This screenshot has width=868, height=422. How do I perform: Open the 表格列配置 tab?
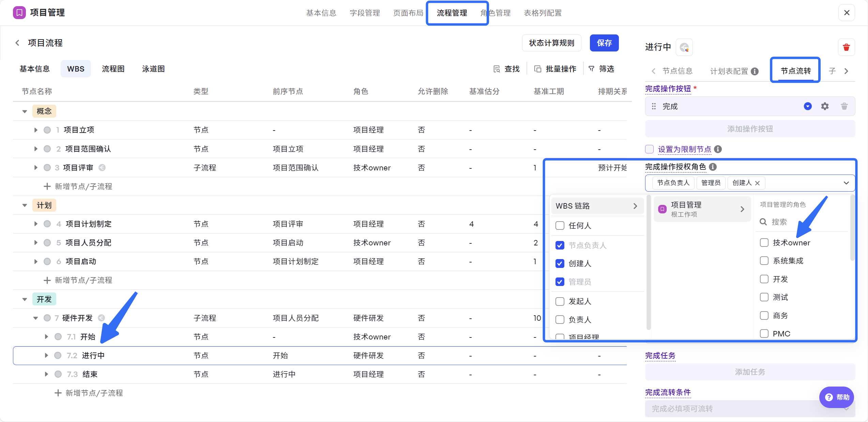click(543, 13)
